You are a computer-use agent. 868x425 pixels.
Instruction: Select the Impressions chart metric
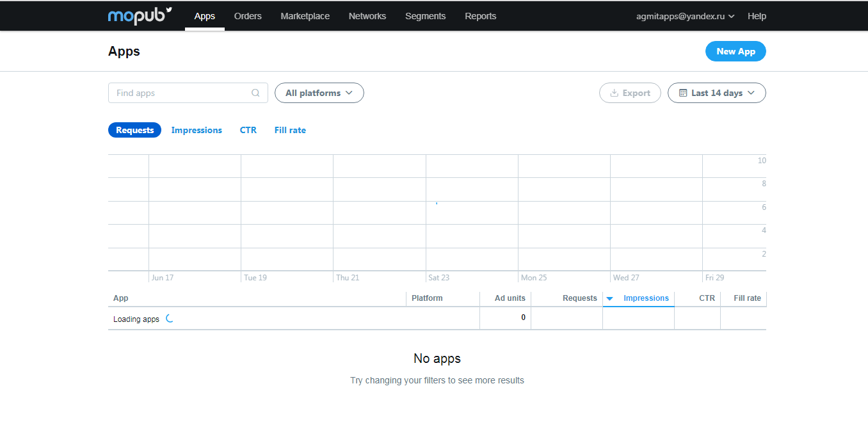[197, 130]
